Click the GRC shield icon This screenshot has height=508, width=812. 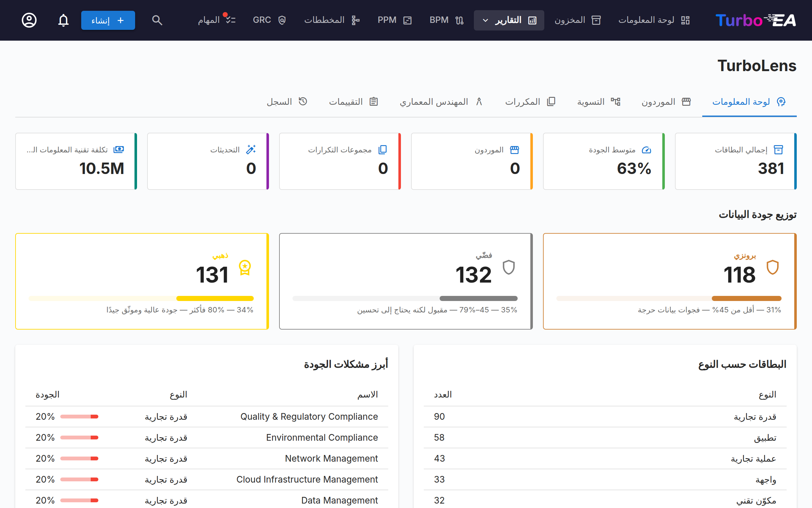tap(282, 20)
